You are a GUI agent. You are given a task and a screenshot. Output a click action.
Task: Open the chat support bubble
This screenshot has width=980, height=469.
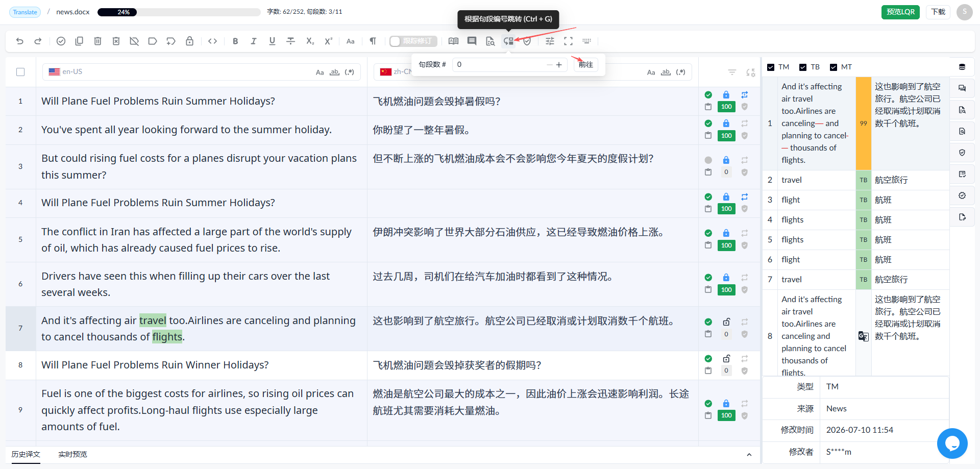(952, 443)
